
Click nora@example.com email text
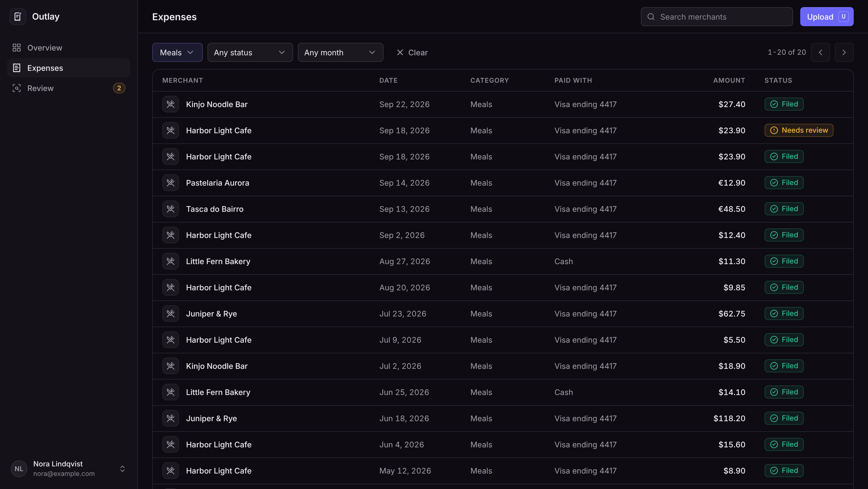pyautogui.click(x=64, y=474)
